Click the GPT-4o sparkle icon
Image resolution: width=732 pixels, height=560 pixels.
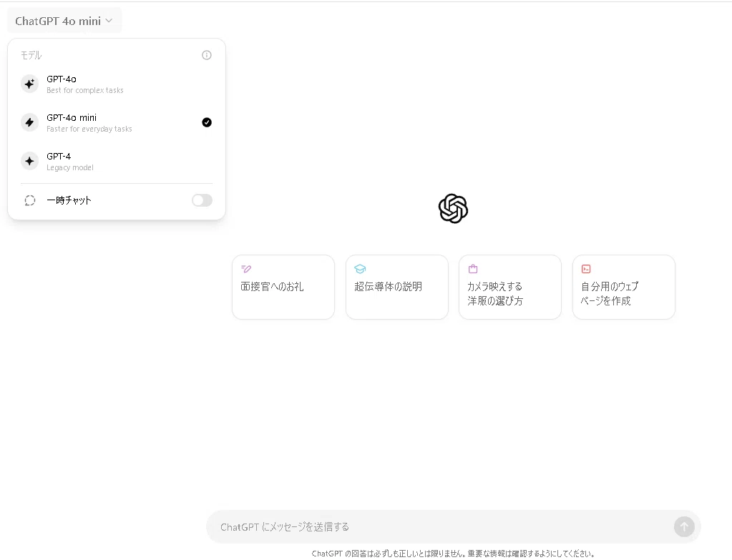coord(29,84)
